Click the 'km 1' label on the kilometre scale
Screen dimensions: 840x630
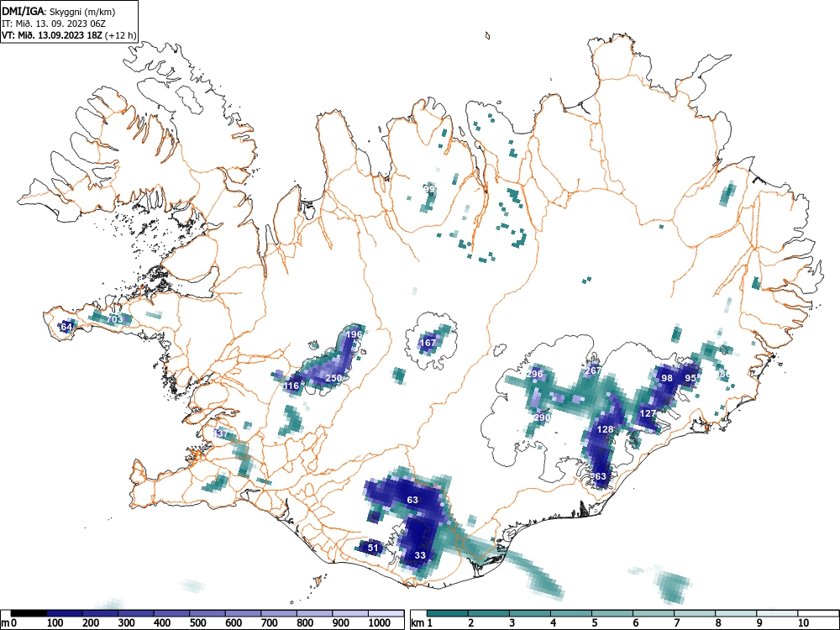point(423,622)
